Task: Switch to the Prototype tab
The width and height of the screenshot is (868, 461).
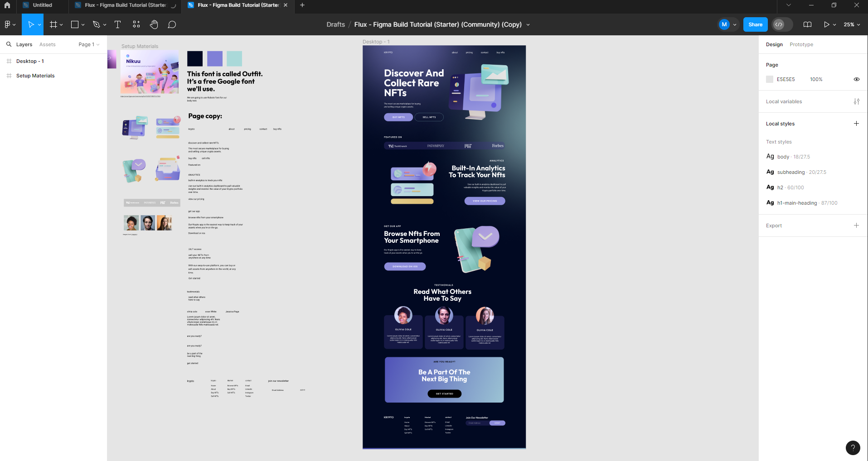Action: 801,44
